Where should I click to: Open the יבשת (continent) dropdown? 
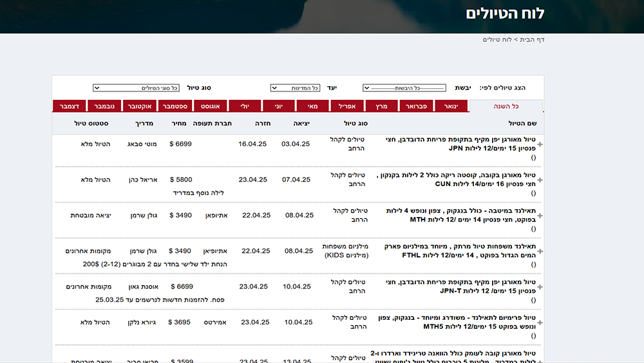point(404,88)
